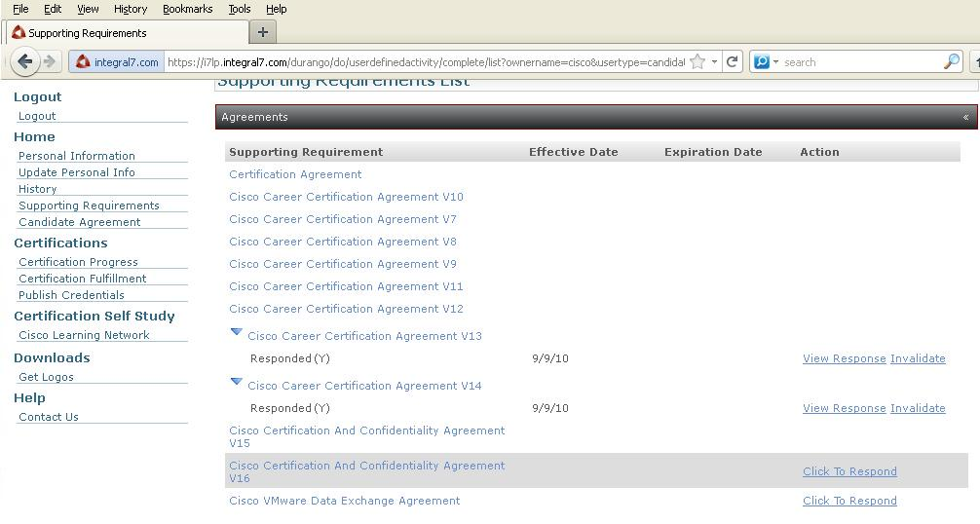Collapse Cisco Career Certification Agreement V13
The height and width of the screenshot is (524, 980).
coord(236,333)
